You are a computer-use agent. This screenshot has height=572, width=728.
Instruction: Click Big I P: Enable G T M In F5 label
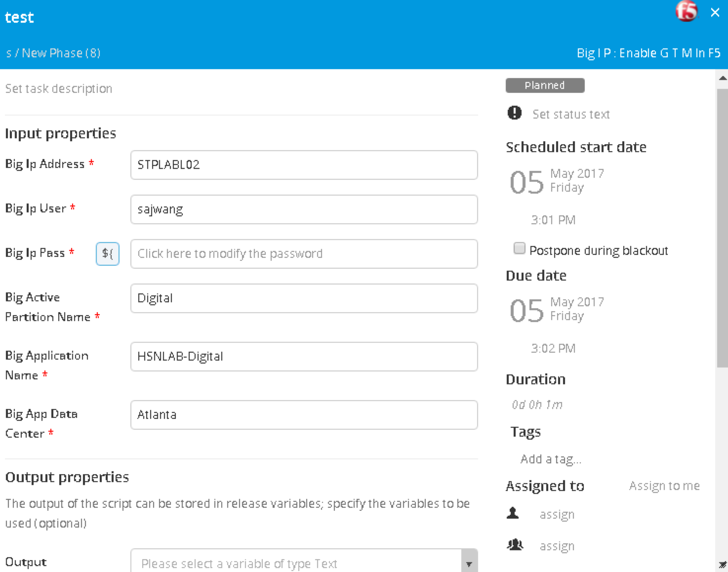click(x=648, y=53)
